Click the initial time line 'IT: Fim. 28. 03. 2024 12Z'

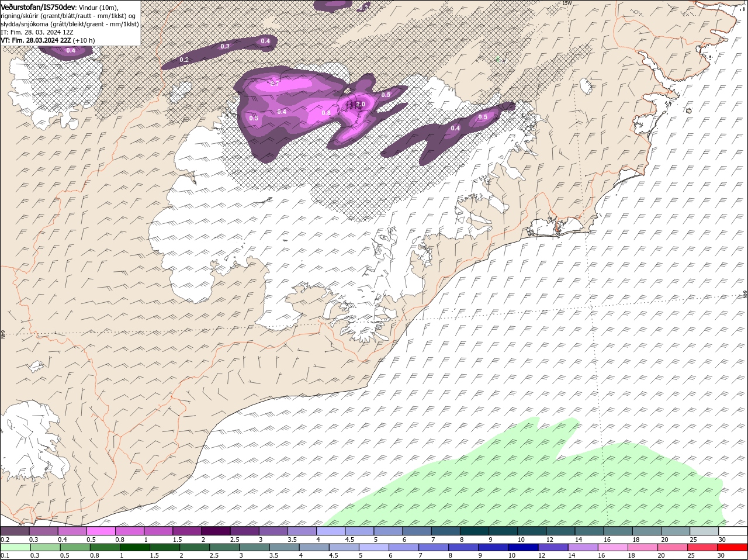[37, 32]
